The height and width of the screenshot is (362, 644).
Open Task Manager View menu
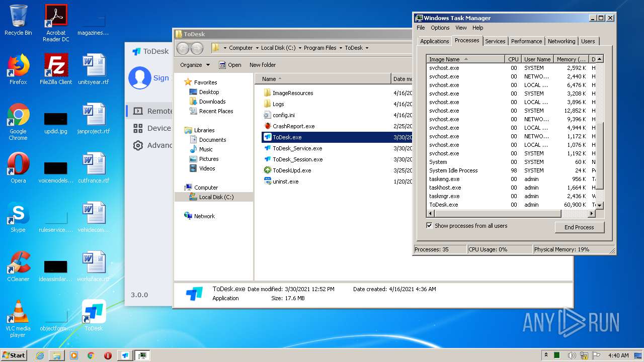461,28
